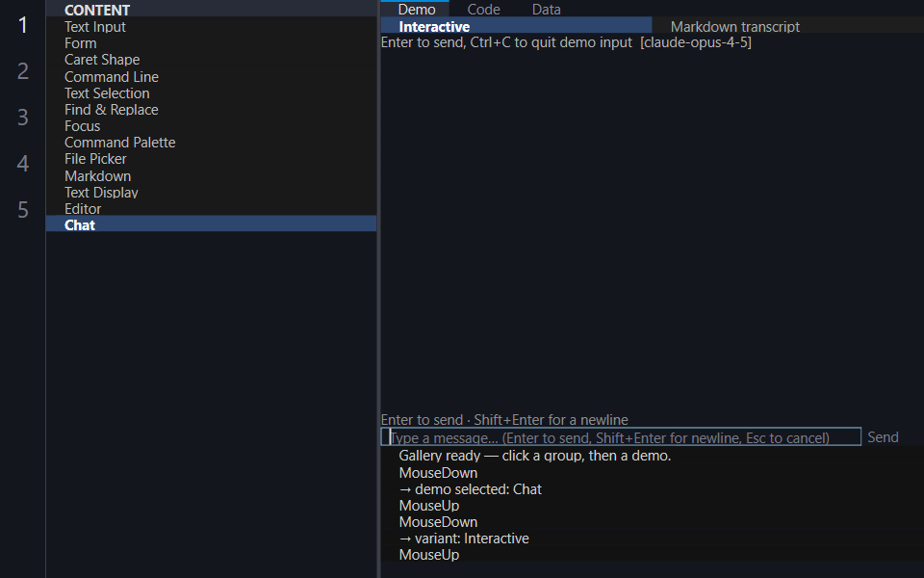This screenshot has width=924, height=578.
Task: Select the Editor demo
Action: point(211,209)
